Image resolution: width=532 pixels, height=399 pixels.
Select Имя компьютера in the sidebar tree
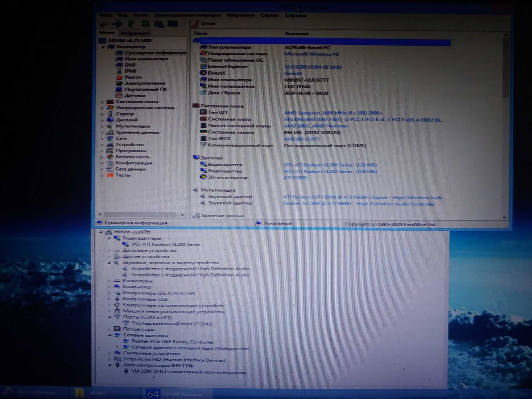pyautogui.click(x=147, y=59)
